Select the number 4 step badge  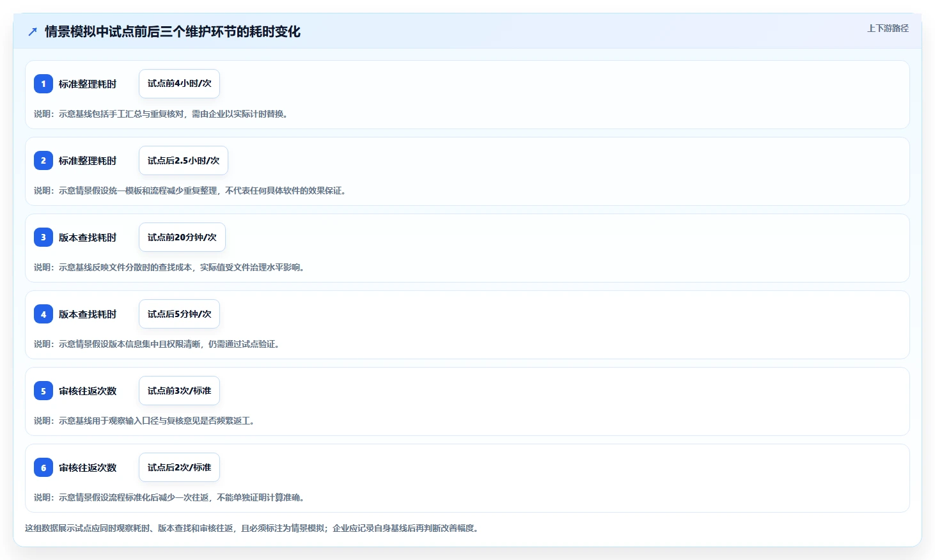click(x=43, y=314)
